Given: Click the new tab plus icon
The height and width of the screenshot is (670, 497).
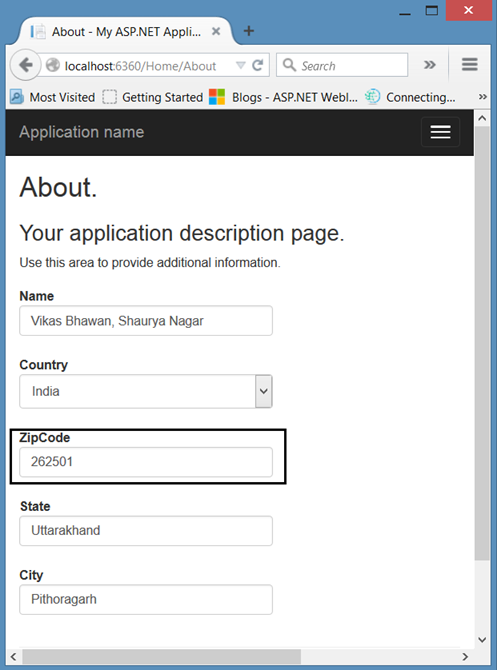Looking at the screenshot, I should coord(248,31).
